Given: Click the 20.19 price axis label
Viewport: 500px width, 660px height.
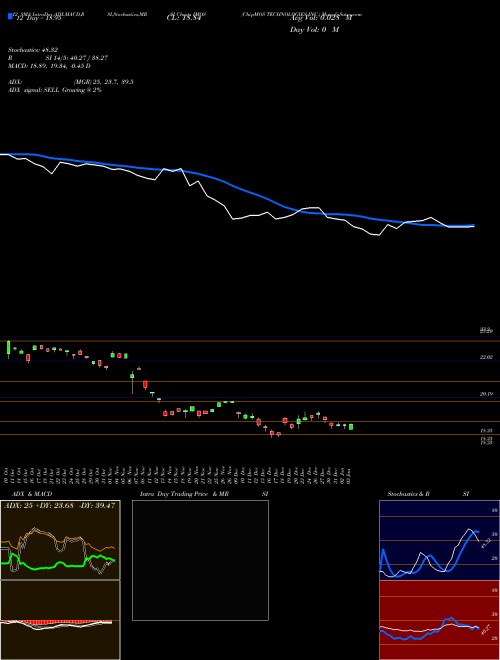Looking at the screenshot, I should (x=486, y=394).
